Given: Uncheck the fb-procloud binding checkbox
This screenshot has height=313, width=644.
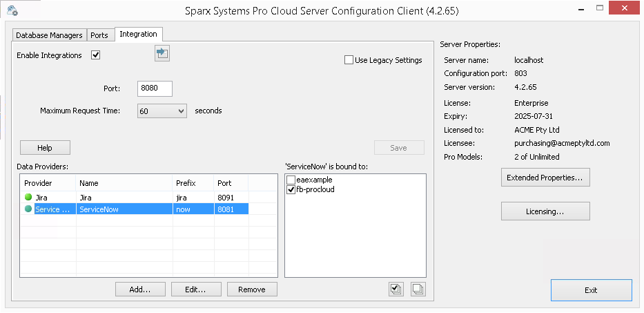Looking at the screenshot, I should [x=291, y=189].
